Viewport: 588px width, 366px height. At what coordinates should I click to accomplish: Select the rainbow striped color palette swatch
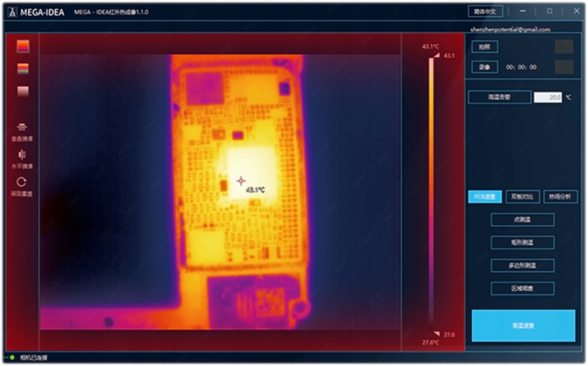23,69
